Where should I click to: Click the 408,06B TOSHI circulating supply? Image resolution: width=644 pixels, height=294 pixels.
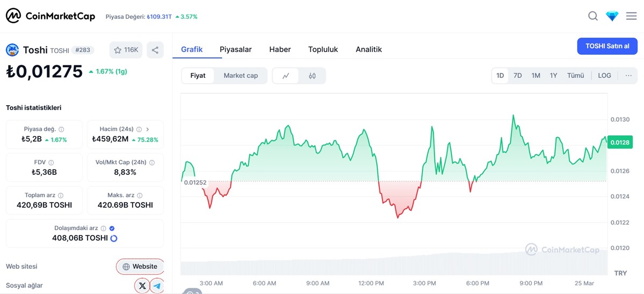click(80, 238)
